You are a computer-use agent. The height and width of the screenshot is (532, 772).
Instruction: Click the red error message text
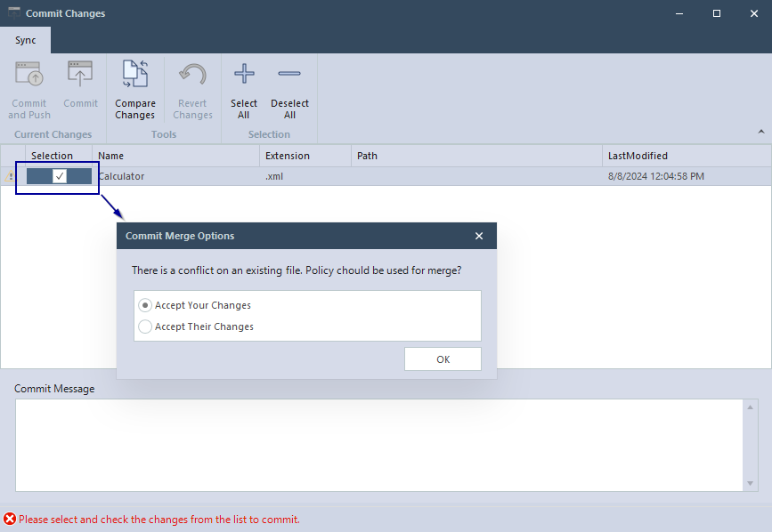click(x=159, y=520)
